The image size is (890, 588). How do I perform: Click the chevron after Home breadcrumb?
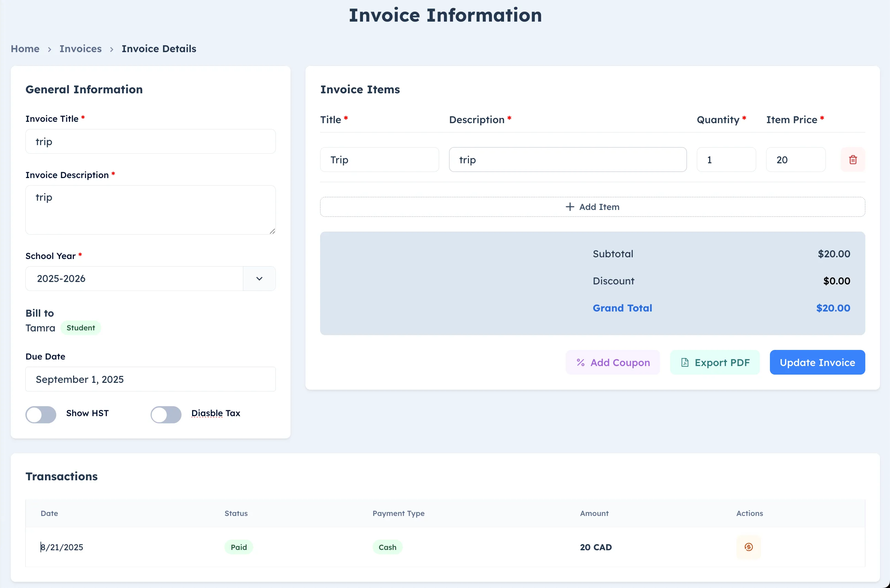tap(49, 49)
